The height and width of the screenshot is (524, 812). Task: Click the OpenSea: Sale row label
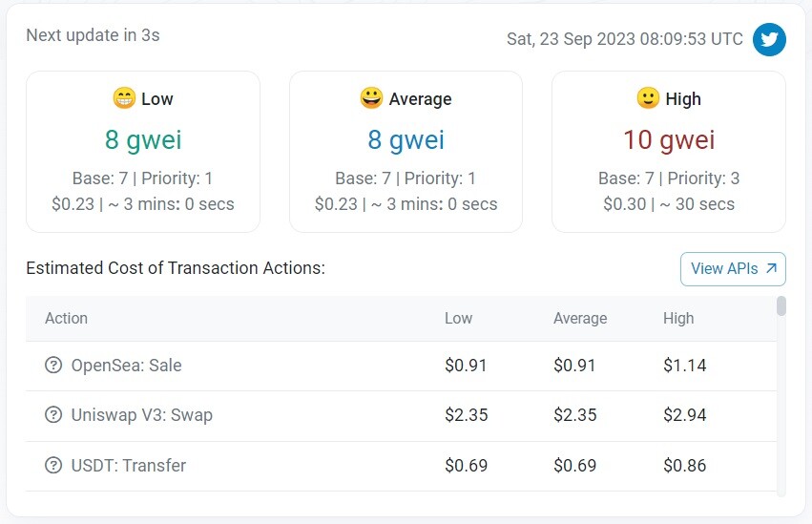[126, 365]
